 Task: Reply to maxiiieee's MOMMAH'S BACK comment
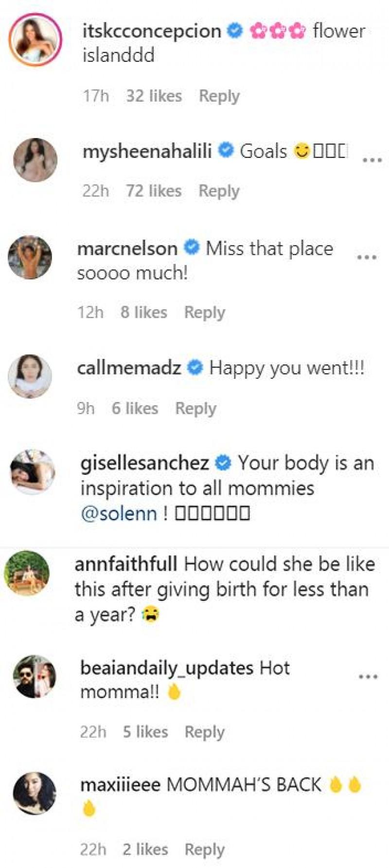(204, 849)
